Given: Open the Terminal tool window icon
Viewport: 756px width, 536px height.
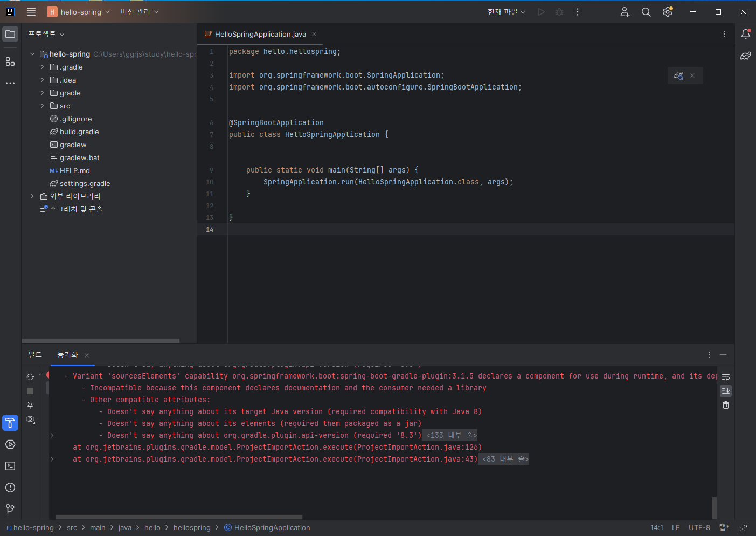Looking at the screenshot, I should (10, 466).
